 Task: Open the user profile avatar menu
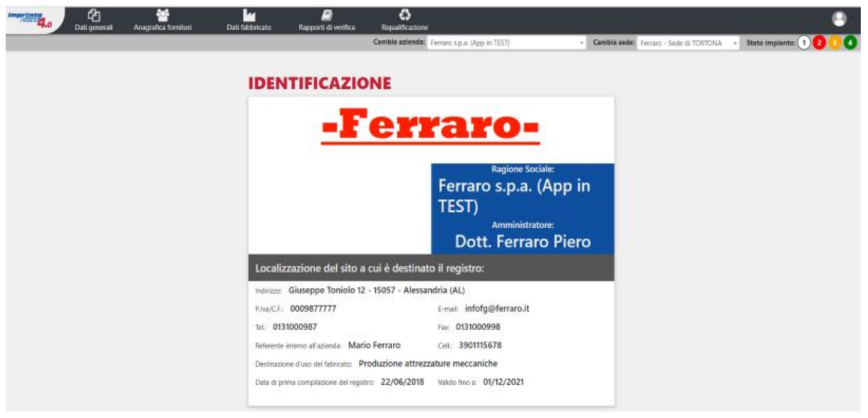(x=840, y=20)
